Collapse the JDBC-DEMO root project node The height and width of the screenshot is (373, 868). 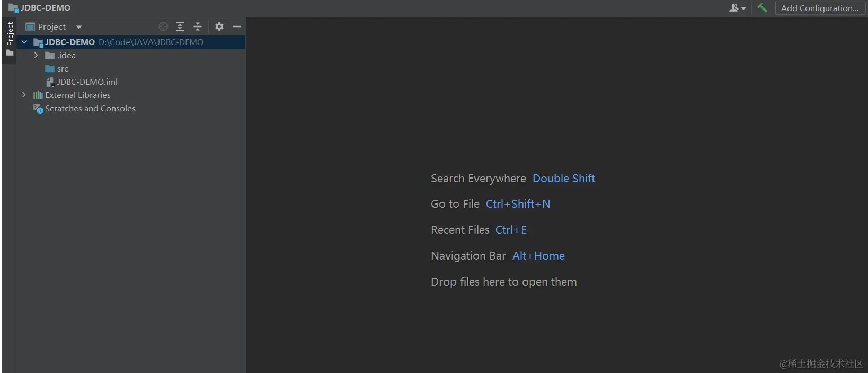(x=24, y=42)
